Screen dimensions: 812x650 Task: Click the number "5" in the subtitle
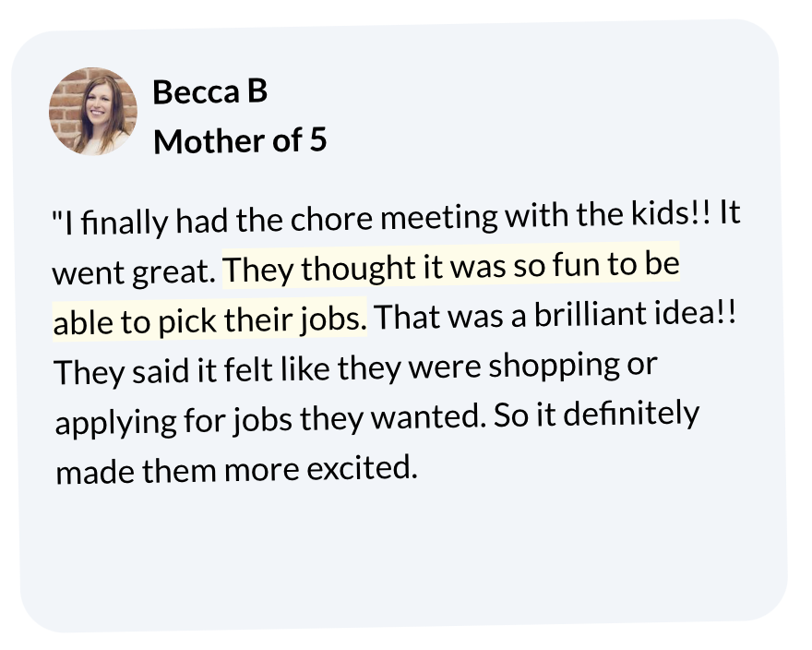317,139
